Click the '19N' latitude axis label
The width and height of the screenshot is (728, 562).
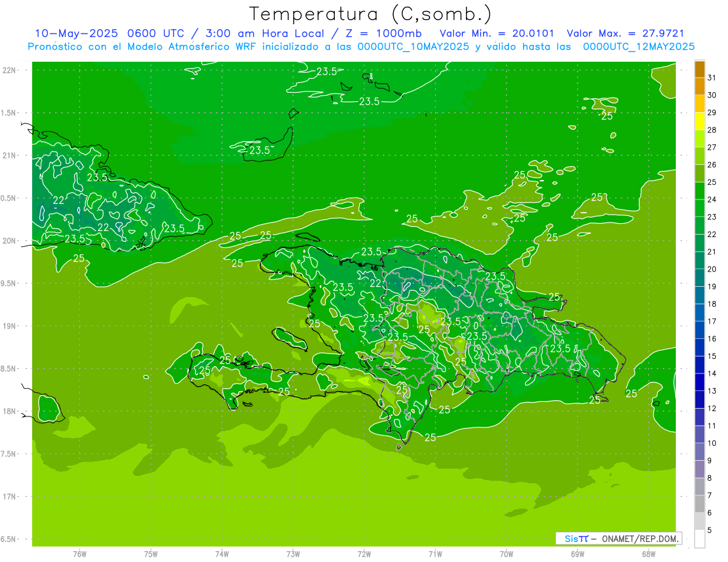point(10,326)
